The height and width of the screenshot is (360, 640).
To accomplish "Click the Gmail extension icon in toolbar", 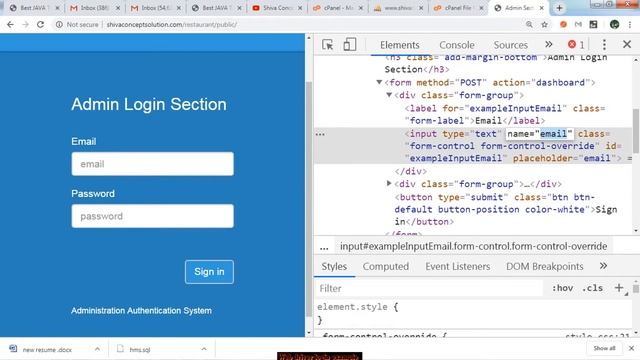I will coord(578,24).
